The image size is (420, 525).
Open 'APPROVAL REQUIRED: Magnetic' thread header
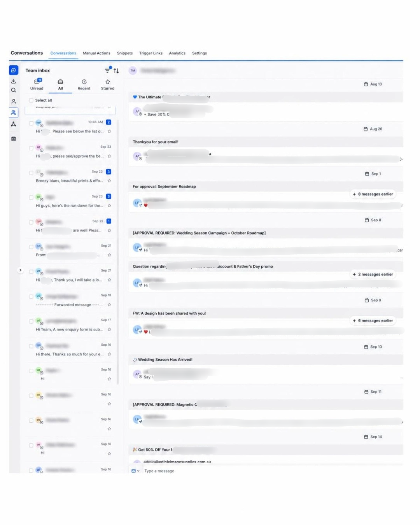[x=266, y=404]
